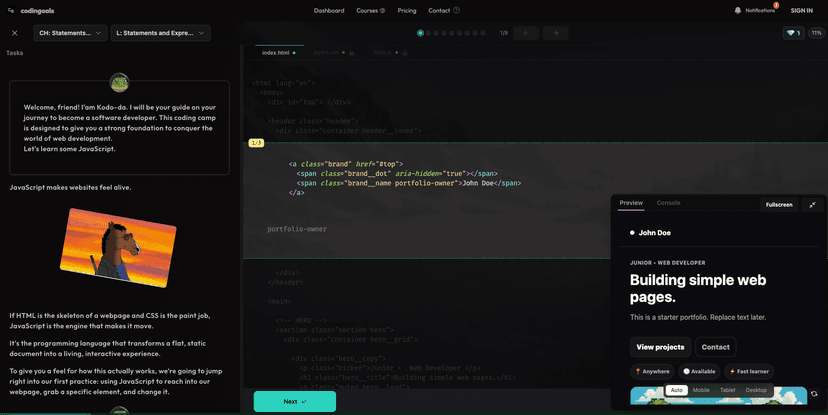
Task: Switch to the Preview tab
Action: click(631, 203)
